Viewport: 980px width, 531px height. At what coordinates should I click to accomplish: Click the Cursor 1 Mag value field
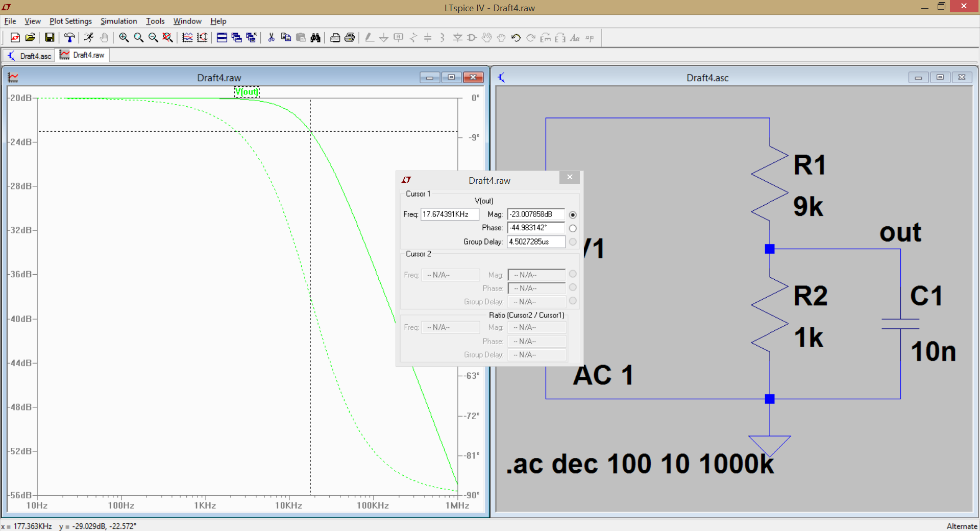point(536,214)
